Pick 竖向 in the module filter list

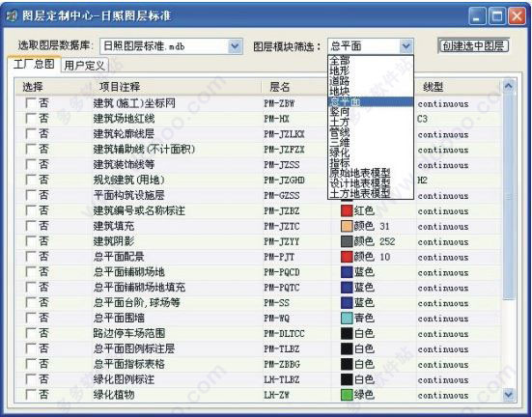click(x=371, y=112)
